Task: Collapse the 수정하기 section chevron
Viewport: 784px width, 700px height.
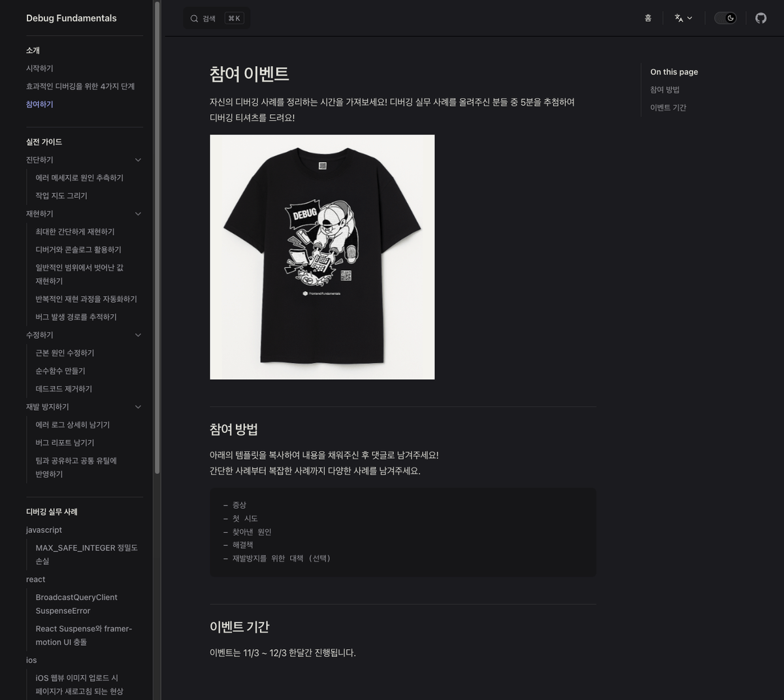Action: [138, 335]
